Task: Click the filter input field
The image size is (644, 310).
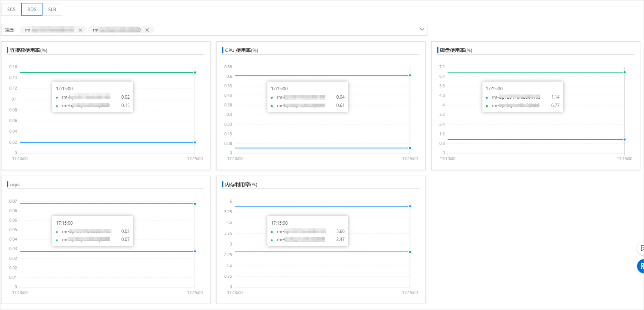Action: (x=214, y=30)
